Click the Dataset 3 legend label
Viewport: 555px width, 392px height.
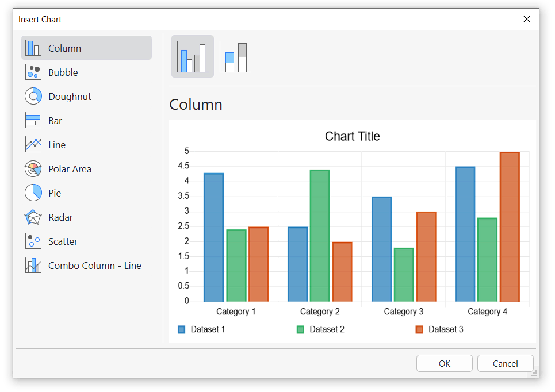point(446,329)
